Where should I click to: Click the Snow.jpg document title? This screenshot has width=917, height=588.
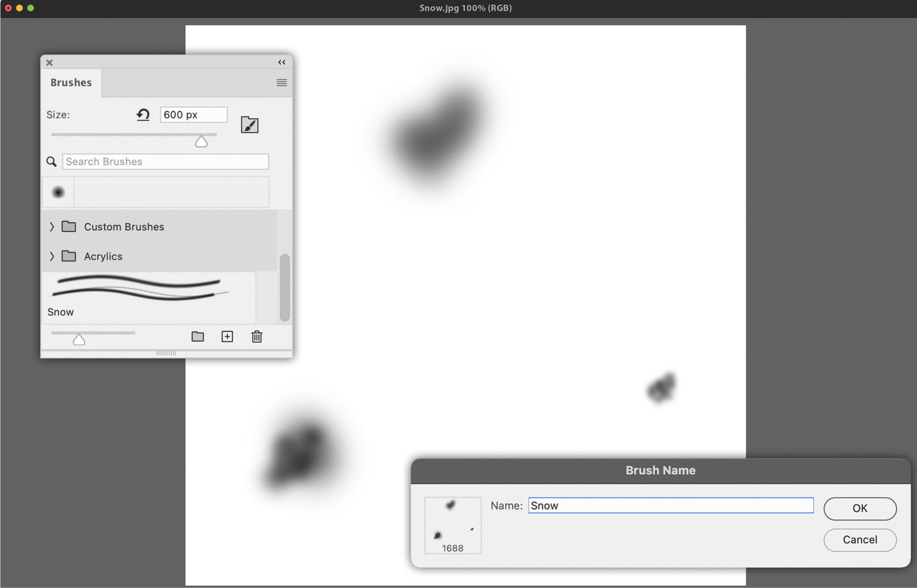click(465, 8)
